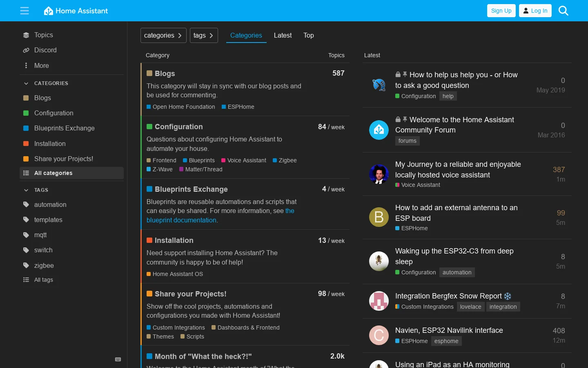
Task: Open the Blogs category heading
Action: [161, 74]
